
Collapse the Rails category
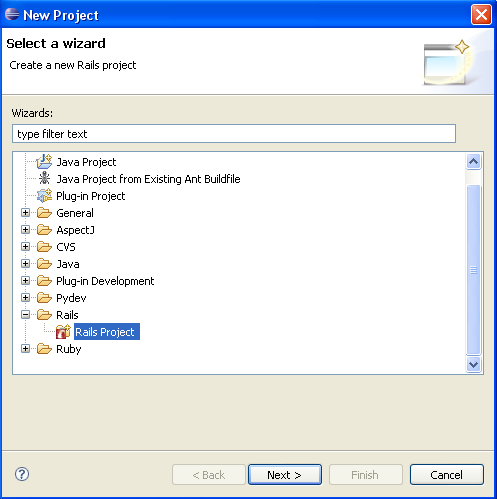(x=25, y=315)
